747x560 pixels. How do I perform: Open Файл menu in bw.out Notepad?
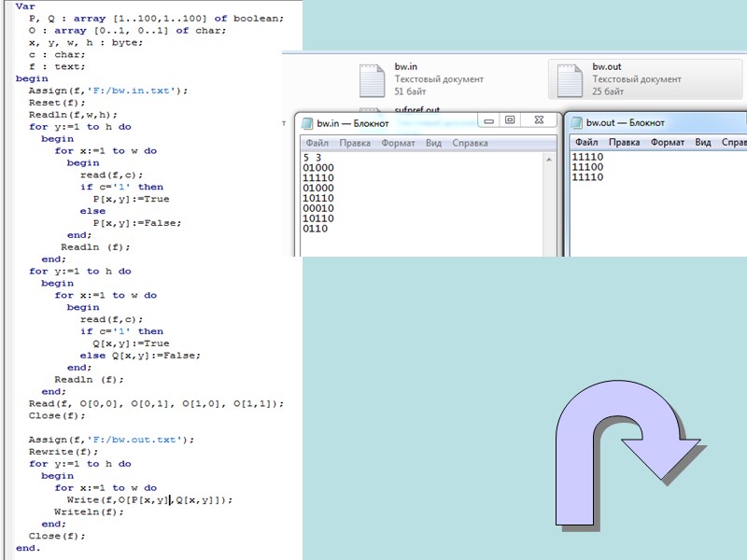click(586, 142)
